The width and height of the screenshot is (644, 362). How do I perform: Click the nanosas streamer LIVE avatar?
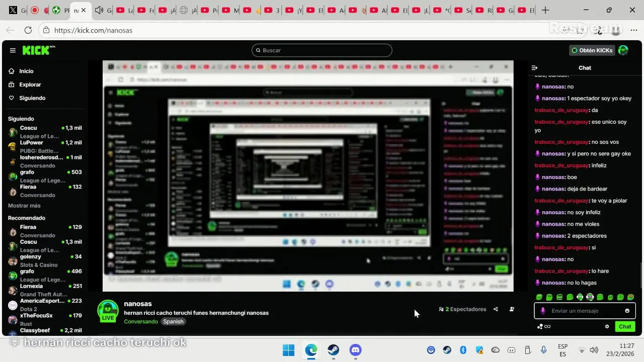click(x=108, y=311)
